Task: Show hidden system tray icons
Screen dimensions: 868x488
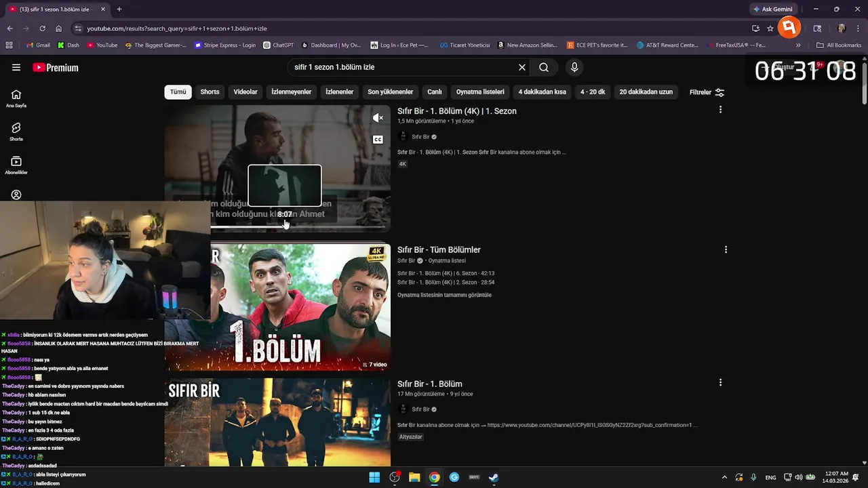Action: (x=724, y=477)
